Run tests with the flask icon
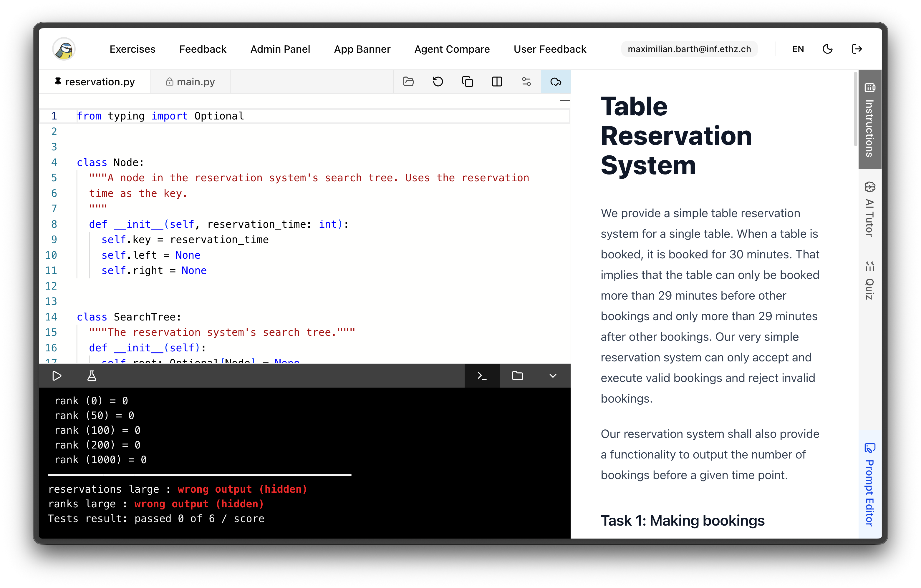The height and width of the screenshot is (588, 921). (x=92, y=376)
